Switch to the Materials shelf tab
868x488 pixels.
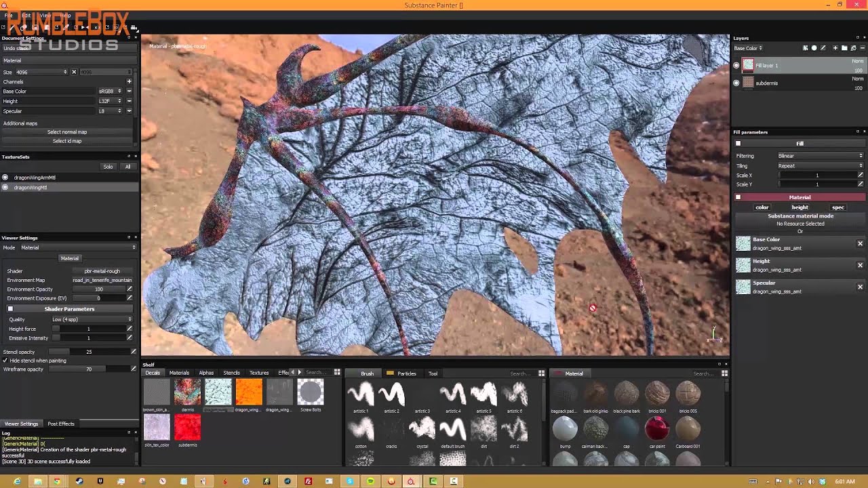point(179,373)
